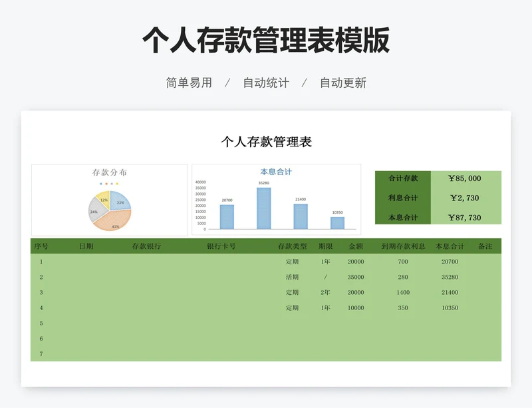Screen dimensions: 532x408
Task: Select row number 1 in 序号 column
Action: (41, 262)
